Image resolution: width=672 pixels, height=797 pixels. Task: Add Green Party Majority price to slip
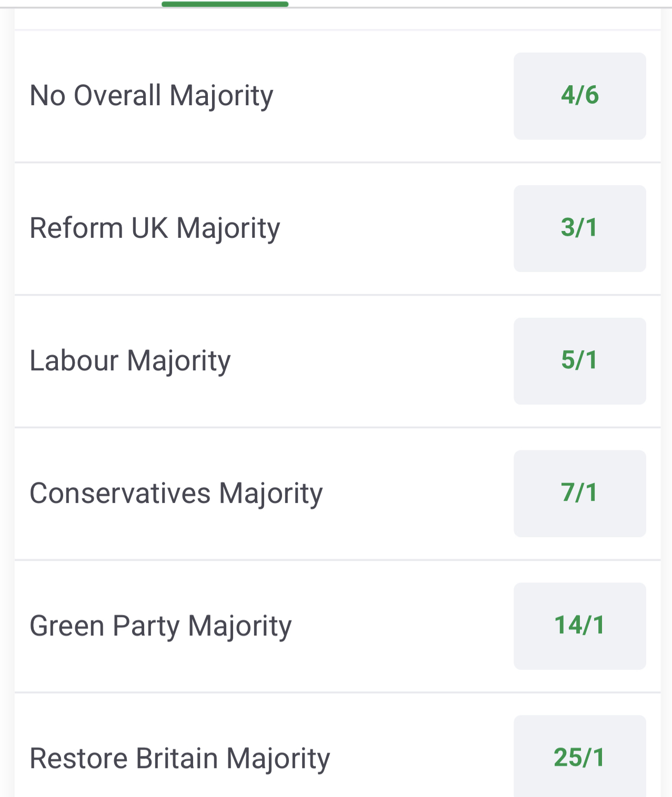coord(579,626)
